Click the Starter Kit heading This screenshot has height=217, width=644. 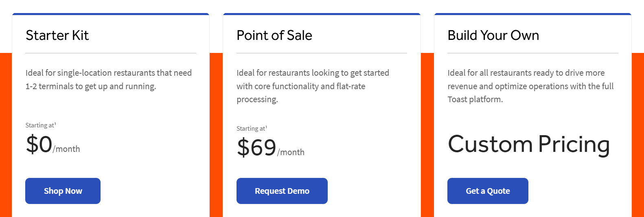57,35
